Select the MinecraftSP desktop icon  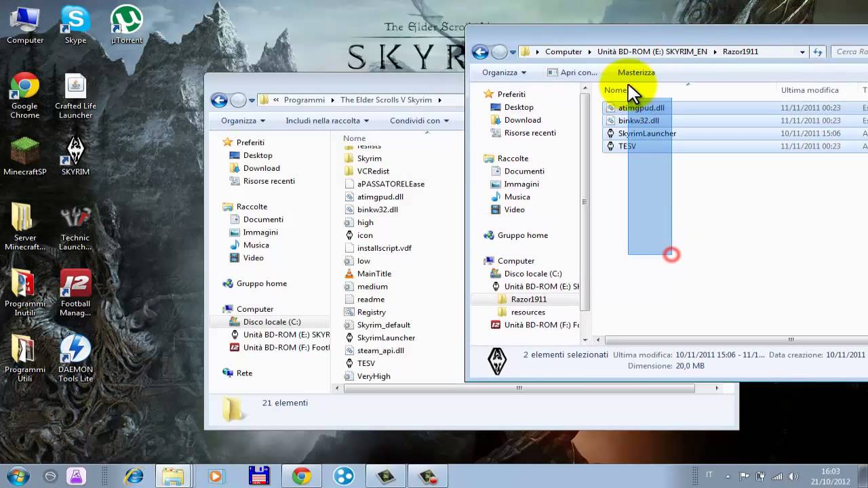coord(25,156)
